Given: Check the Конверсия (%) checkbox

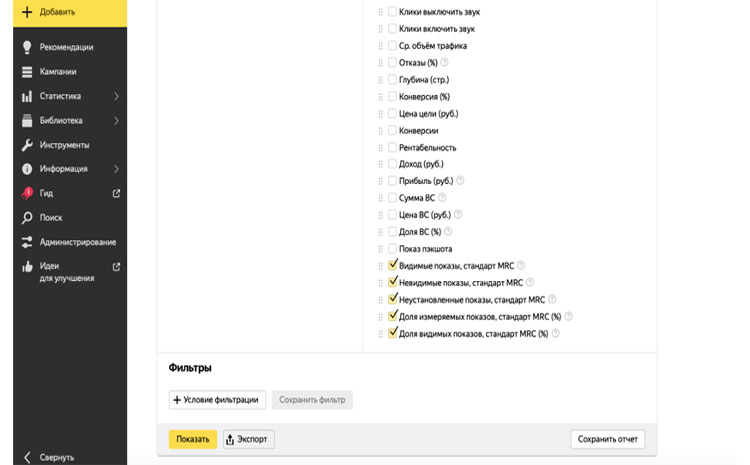Looking at the screenshot, I should [x=393, y=96].
